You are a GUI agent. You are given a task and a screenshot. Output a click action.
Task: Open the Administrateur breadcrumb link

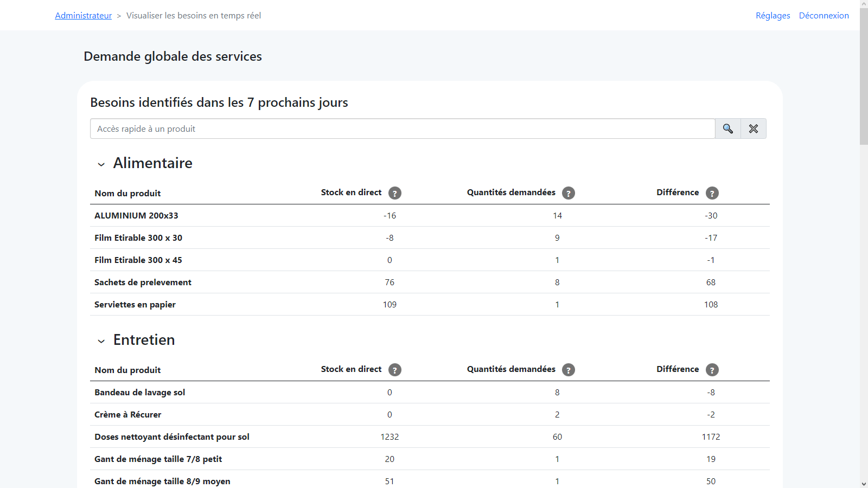(84, 16)
